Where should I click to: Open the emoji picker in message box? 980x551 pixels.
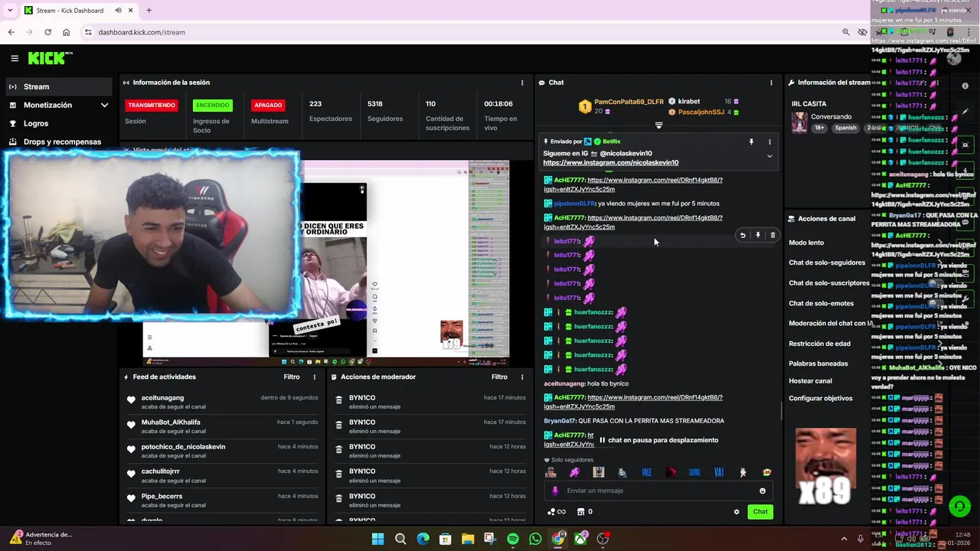pyautogui.click(x=763, y=491)
